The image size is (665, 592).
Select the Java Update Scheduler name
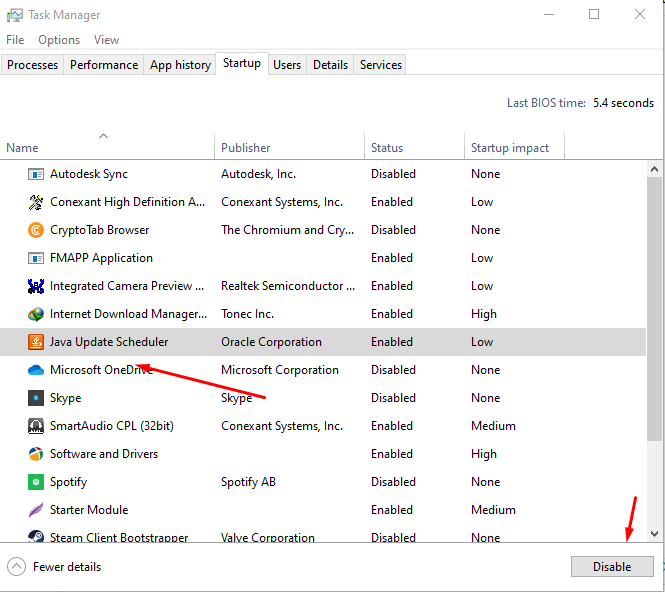[109, 342]
